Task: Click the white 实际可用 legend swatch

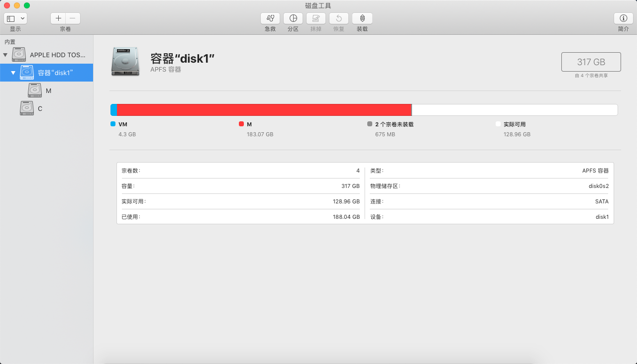Action: point(498,124)
